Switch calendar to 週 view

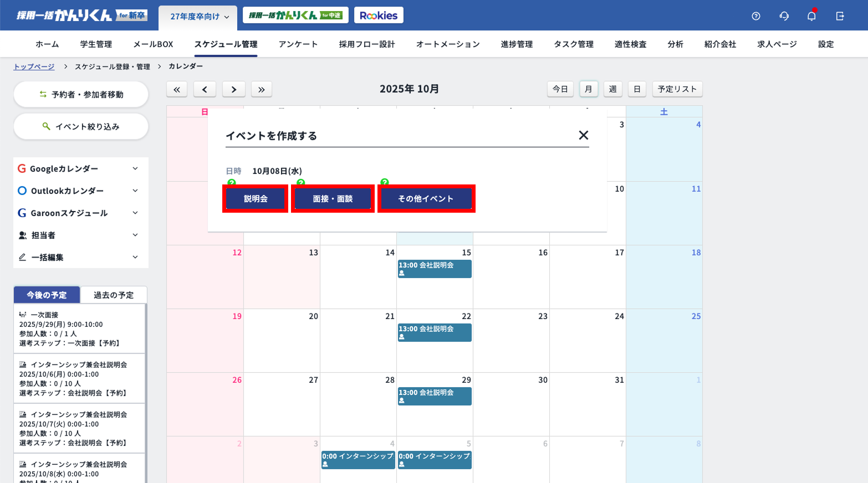tap(612, 89)
